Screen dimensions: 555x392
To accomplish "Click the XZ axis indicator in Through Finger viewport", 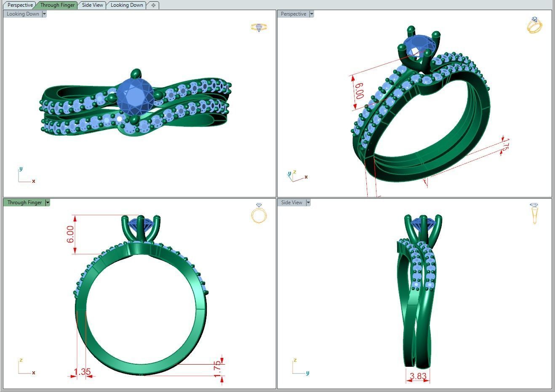I will 27,367.
